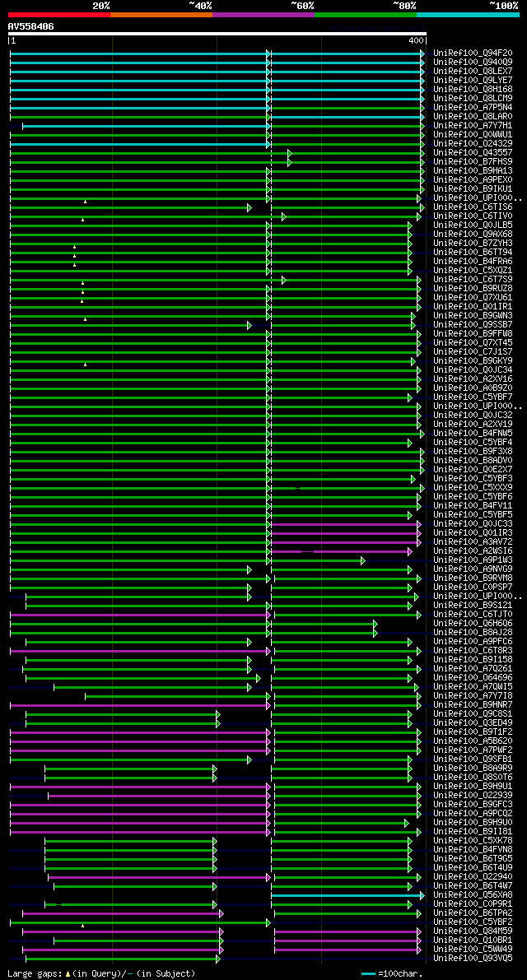Select the UniRef100_A3AV72 label
The image size is (527, 980).
click(x=473, y=542)
